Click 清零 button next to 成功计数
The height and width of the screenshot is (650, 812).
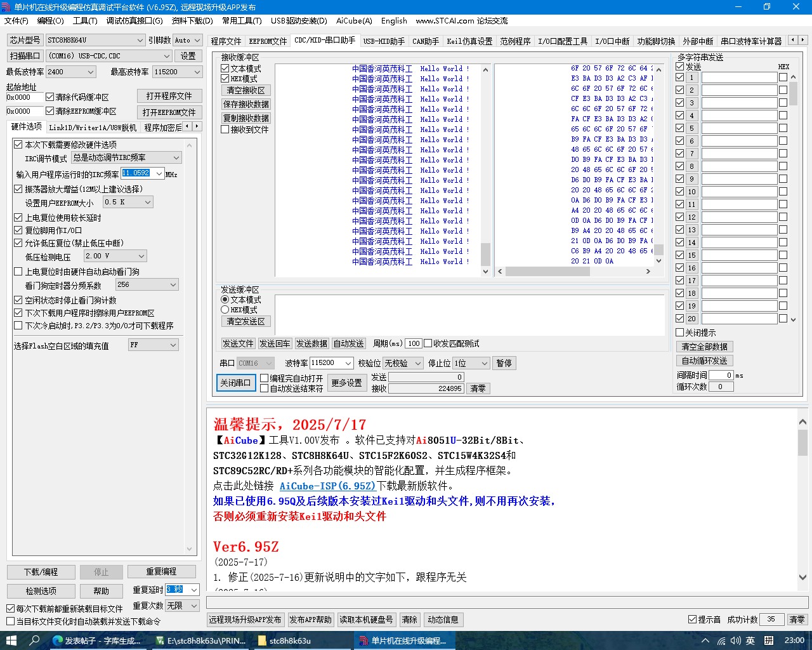coord(797,620)
